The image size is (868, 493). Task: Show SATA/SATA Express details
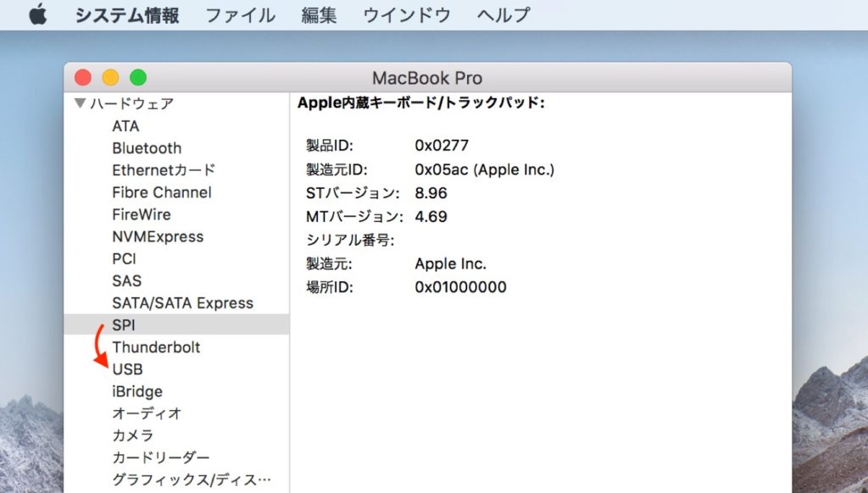pyautogui.click(x=183, y=302)
